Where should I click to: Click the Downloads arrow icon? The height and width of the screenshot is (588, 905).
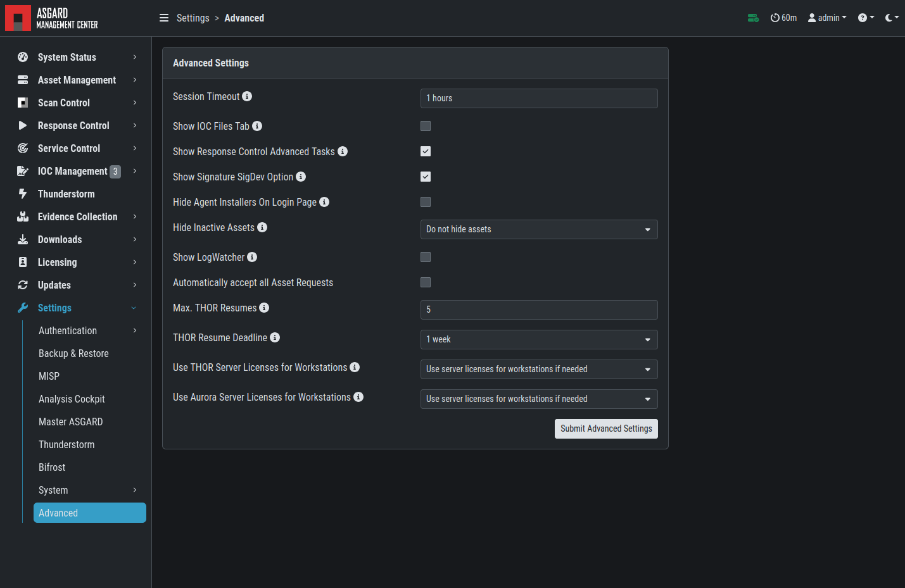tap(23, 239)
